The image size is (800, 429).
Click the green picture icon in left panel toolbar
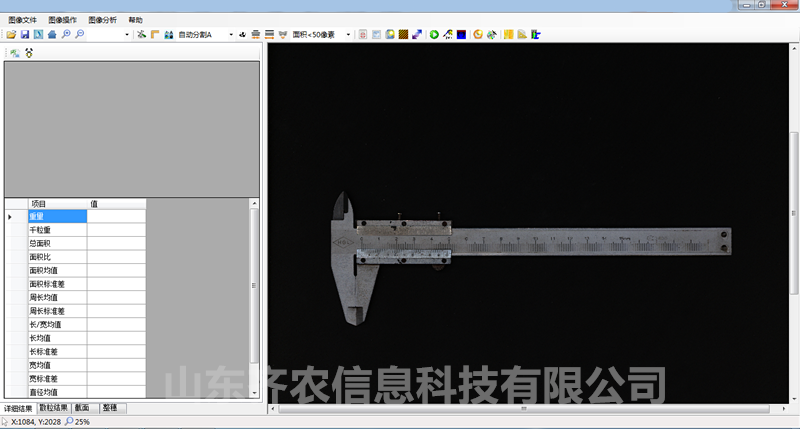point(15,53)
